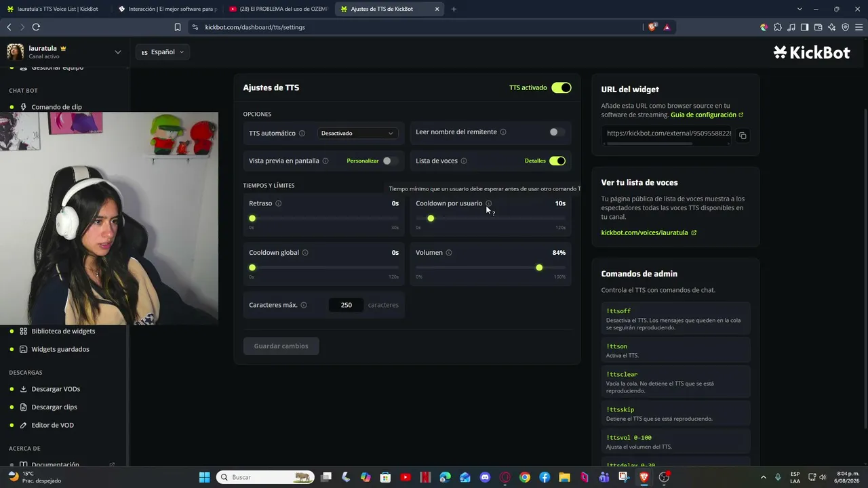This screenshot has height=488, width=868.
Task: Open Brave Wallet icon
Action: (x=818, y=27)
